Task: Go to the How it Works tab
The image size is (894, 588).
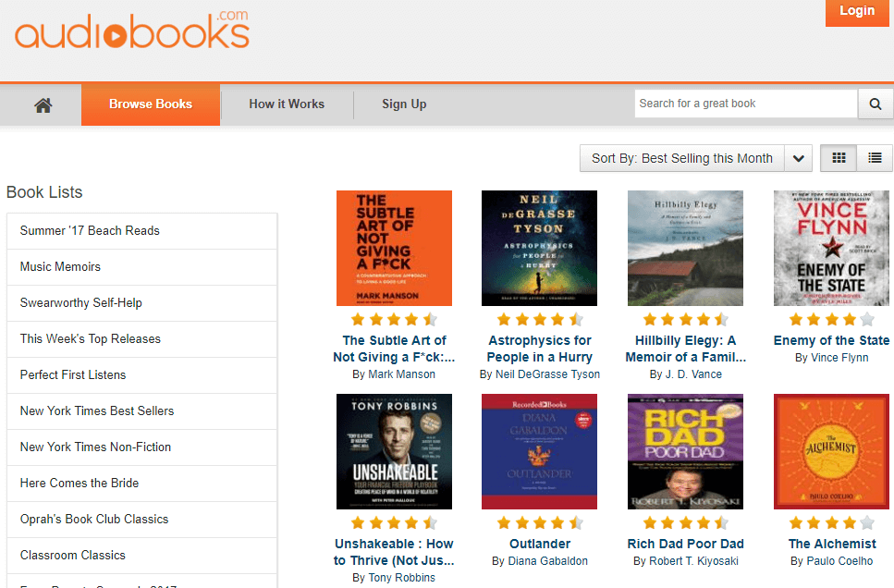Action: click(287, 104)
